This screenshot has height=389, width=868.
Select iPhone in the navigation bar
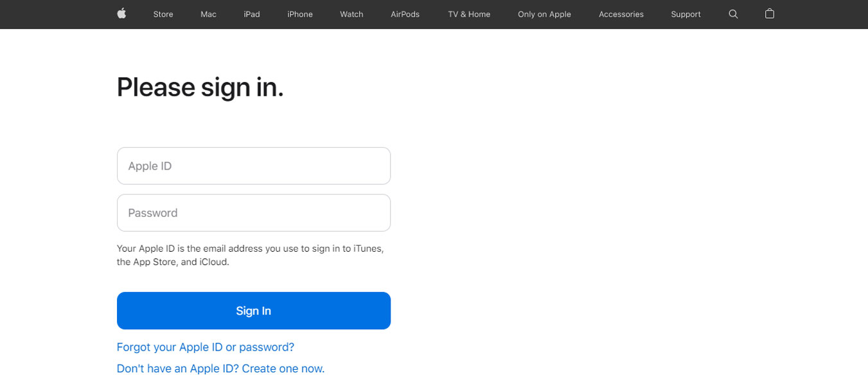tap(300, 14)
